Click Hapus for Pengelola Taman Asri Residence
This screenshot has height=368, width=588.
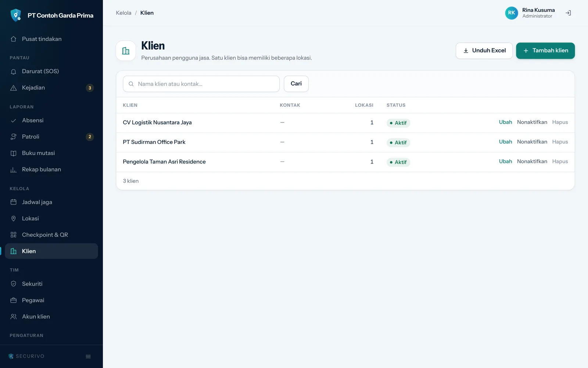point(560,162)
